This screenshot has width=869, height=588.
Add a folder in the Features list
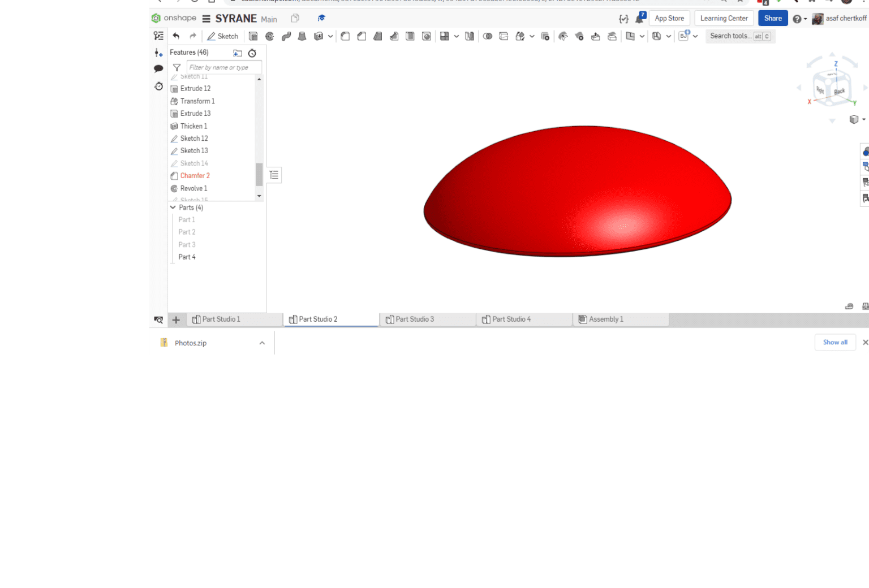238,53
